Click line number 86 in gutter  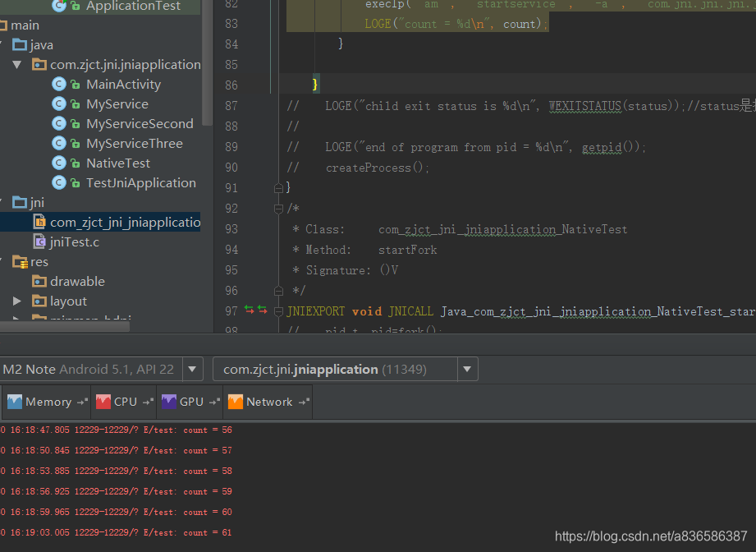[x=231, y=85]
